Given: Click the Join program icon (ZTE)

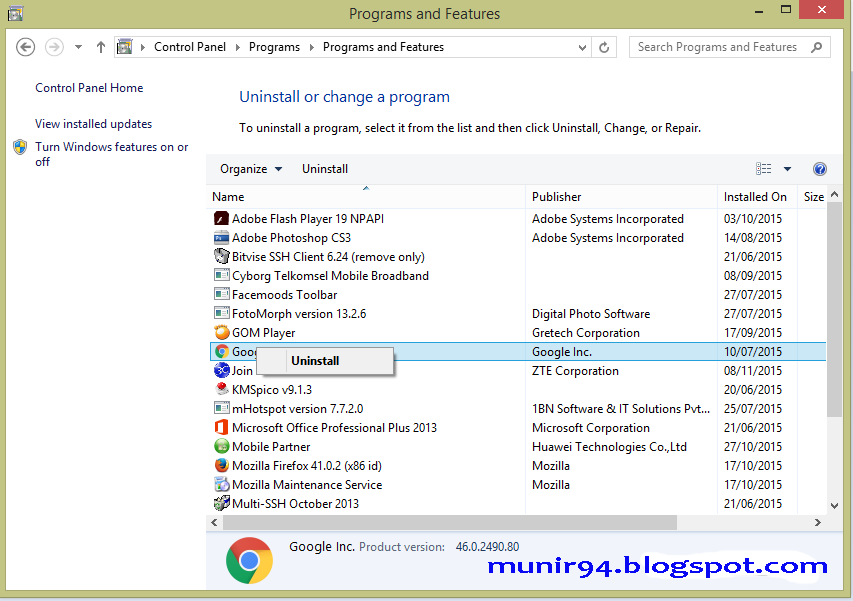Looking at the screenshot, I should pyautogui.click(x=221, y=370).
